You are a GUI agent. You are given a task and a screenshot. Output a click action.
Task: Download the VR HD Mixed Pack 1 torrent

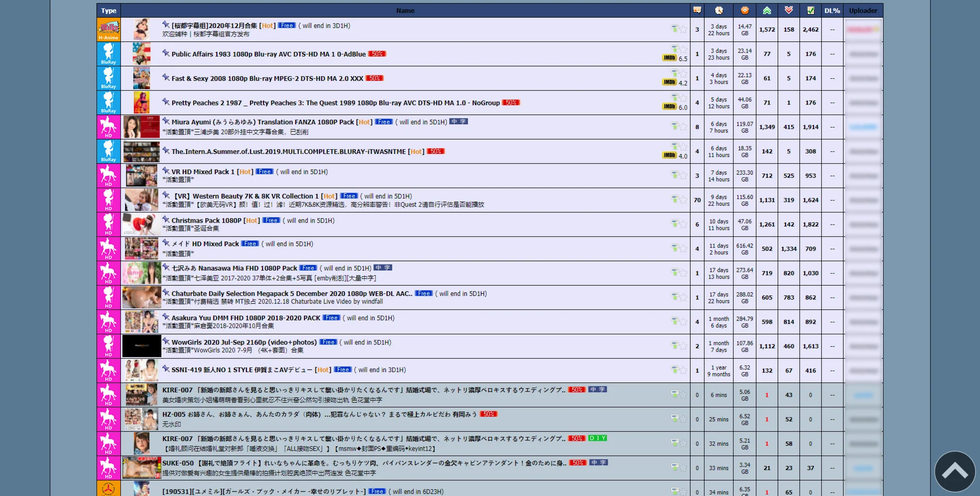coord(674,175)
